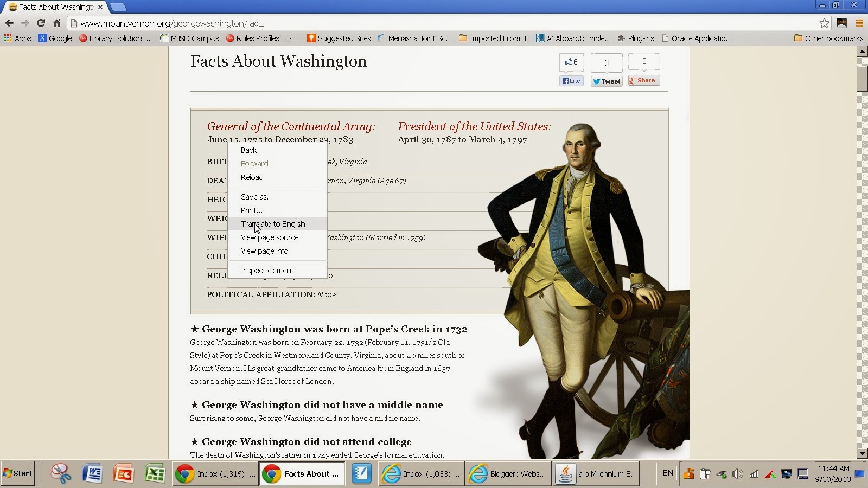868x488 pixels.
Task: Switch to alio Millennium Java application
Action: 596,473
